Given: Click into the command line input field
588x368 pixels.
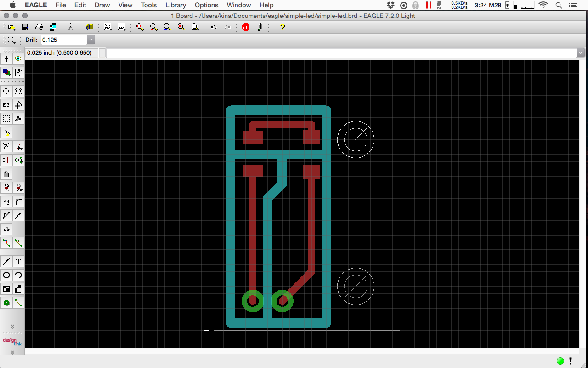Looking at the screenshot, I should coord(341,53).
